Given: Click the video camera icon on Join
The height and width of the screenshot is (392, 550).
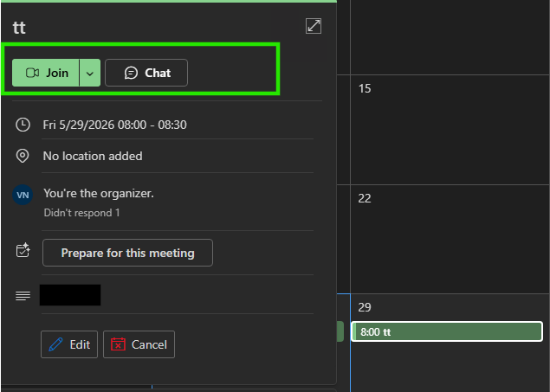Looking at the screenshot, I should (x=33, y=73).
